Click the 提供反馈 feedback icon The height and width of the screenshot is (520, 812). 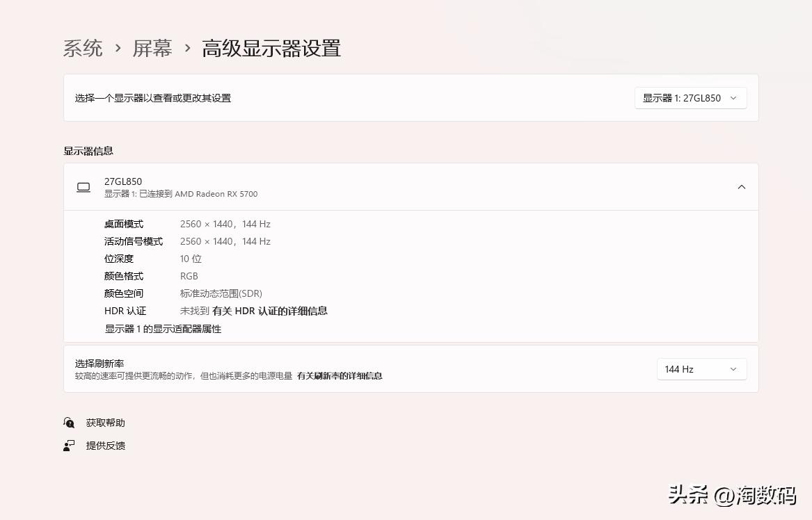pos(68,445)
